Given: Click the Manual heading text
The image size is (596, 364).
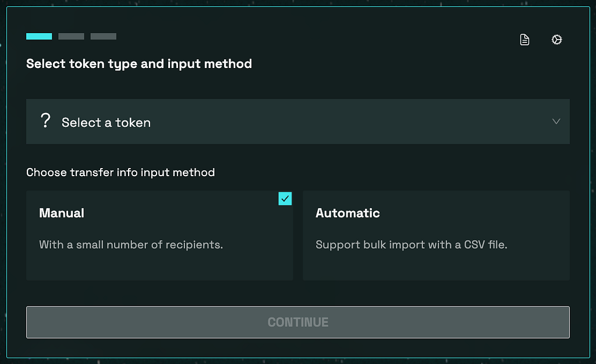Looking at the screenshot, I should 62,213.
